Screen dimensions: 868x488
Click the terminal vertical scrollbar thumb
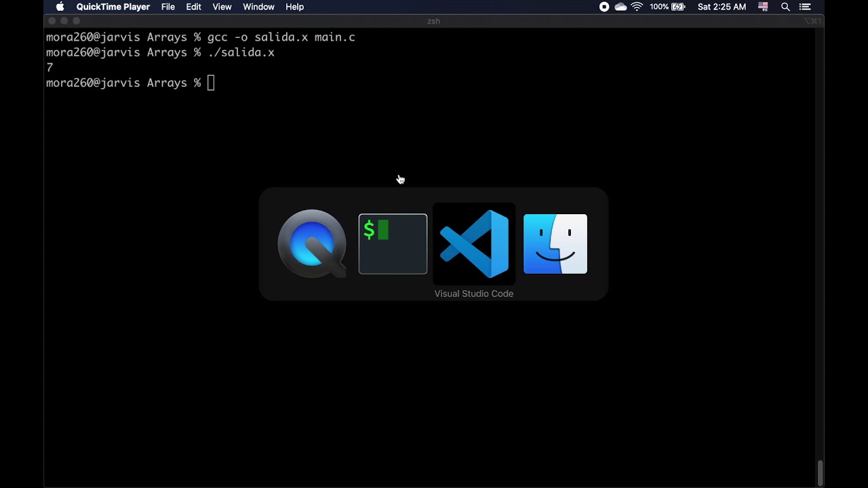pyautogui.click(x=820, y=472)
